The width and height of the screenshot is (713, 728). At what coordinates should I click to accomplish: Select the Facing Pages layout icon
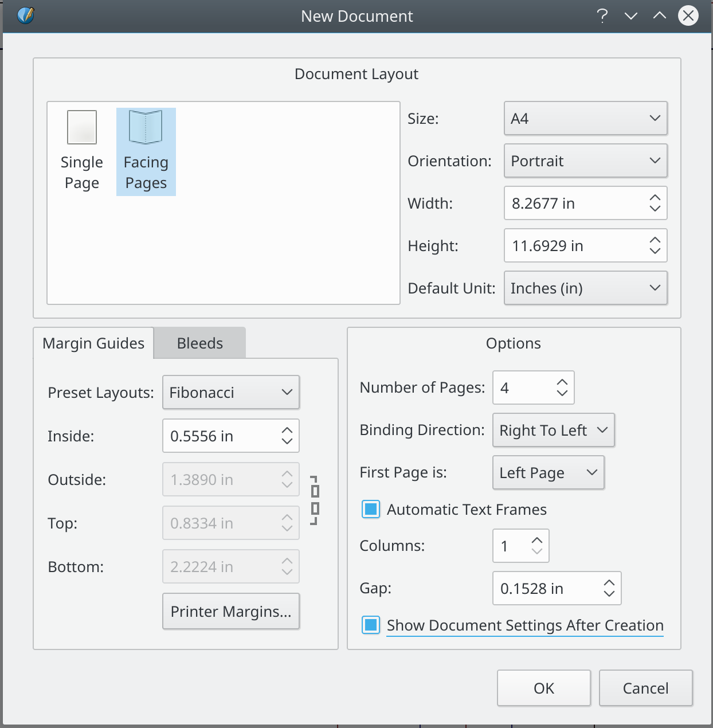click(x=146, y=127)
